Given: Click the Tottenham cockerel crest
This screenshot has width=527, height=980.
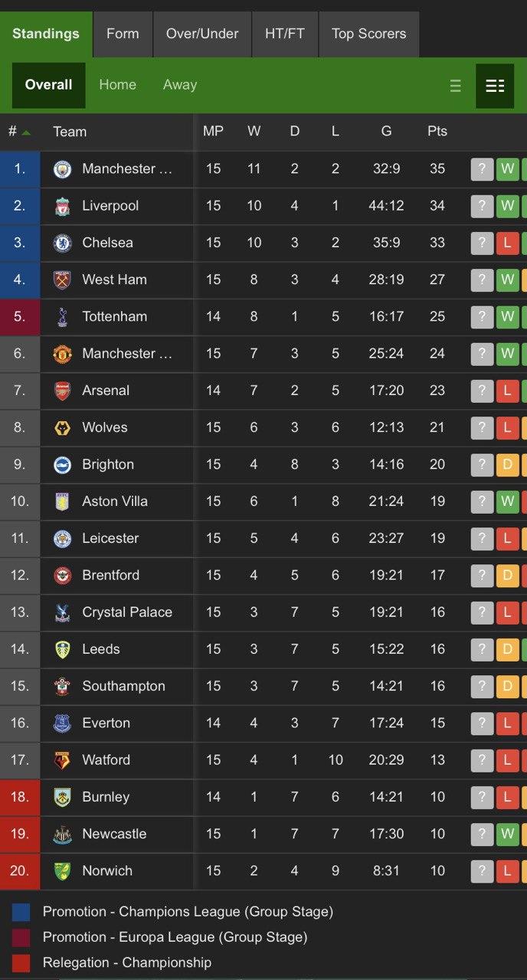Looking at the screenshot, I should point(62,317).
